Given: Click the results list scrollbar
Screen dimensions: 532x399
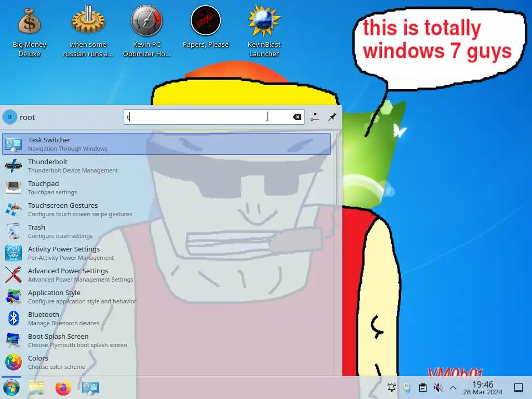Looking at the screenshot, I should (x=338, y=169).
